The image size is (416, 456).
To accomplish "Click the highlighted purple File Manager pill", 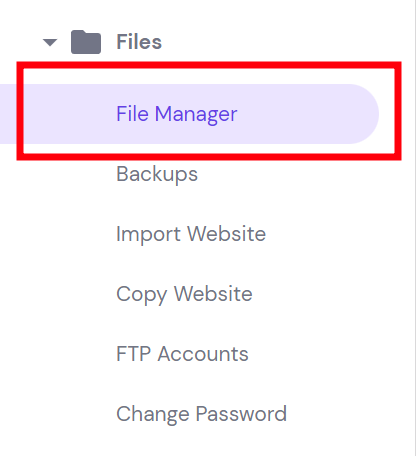I will [189, 114].
